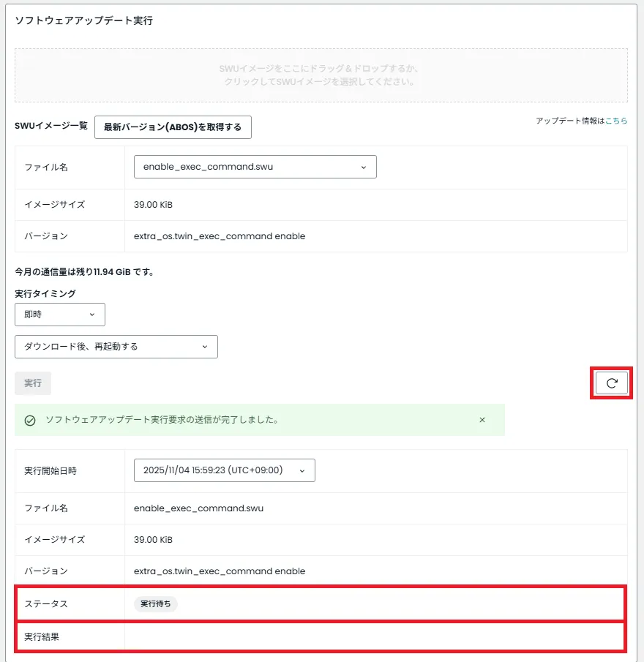Dismiss the update success notification message
The width and height of the screenshot is (644, 662).
click(482, 420)
